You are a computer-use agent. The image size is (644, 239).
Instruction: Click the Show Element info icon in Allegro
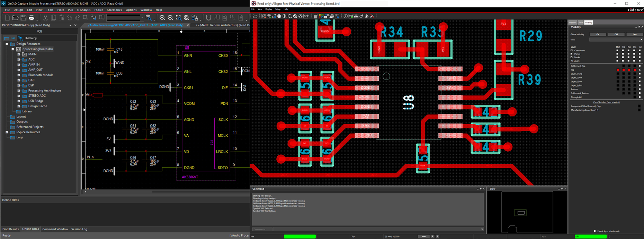click(x=346, y=16)
